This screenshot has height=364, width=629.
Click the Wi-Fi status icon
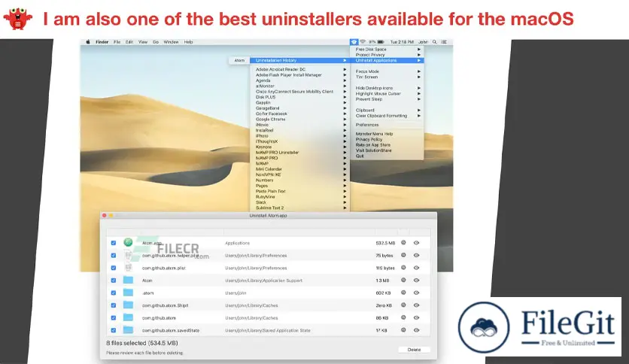click(x=363, y=41)
